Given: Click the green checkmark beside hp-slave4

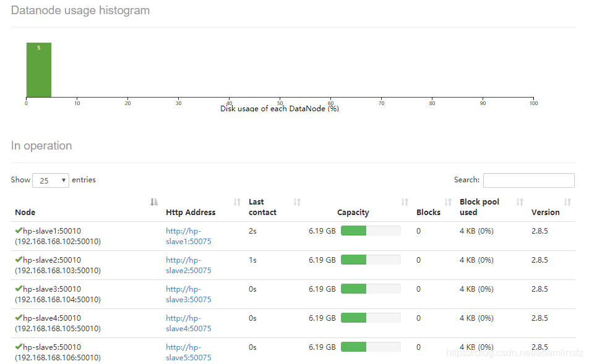Looking at the screenshot, I should [19, 318].
